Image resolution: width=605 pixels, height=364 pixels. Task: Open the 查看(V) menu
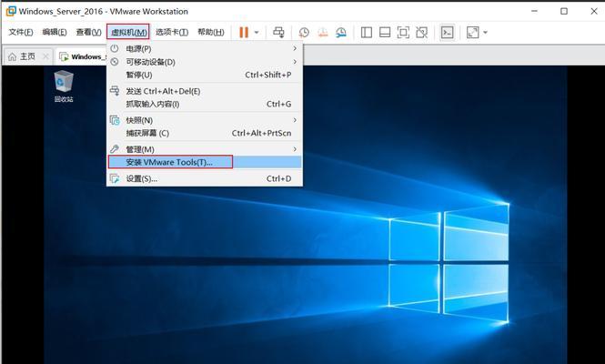[89, 32]
